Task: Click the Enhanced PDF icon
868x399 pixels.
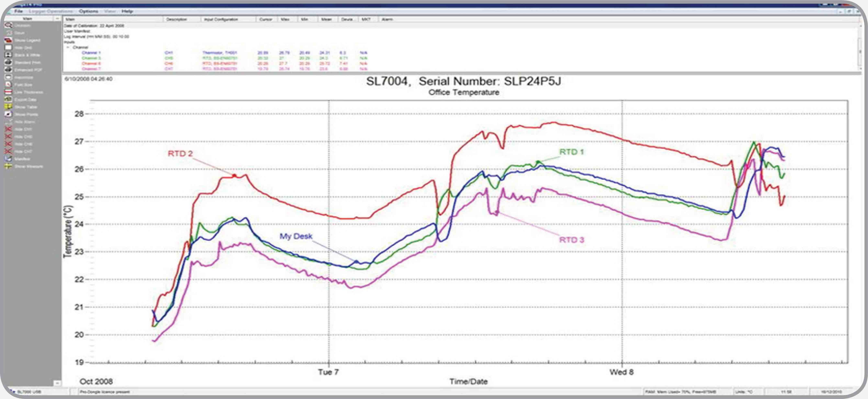Action: (x=8, y=70)
